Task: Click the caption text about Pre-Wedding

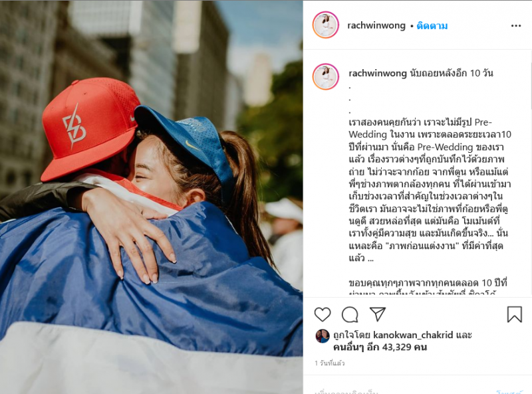Action: coord(430,190)
